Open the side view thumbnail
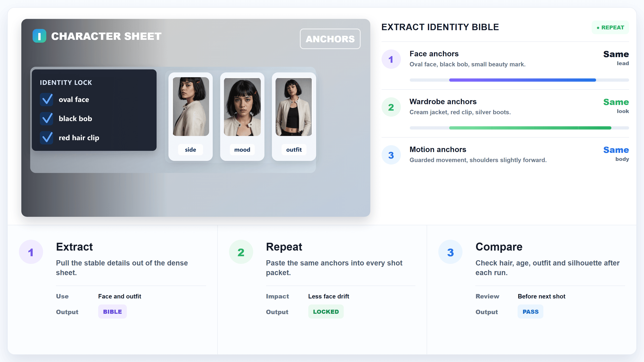 pos(191,116)
